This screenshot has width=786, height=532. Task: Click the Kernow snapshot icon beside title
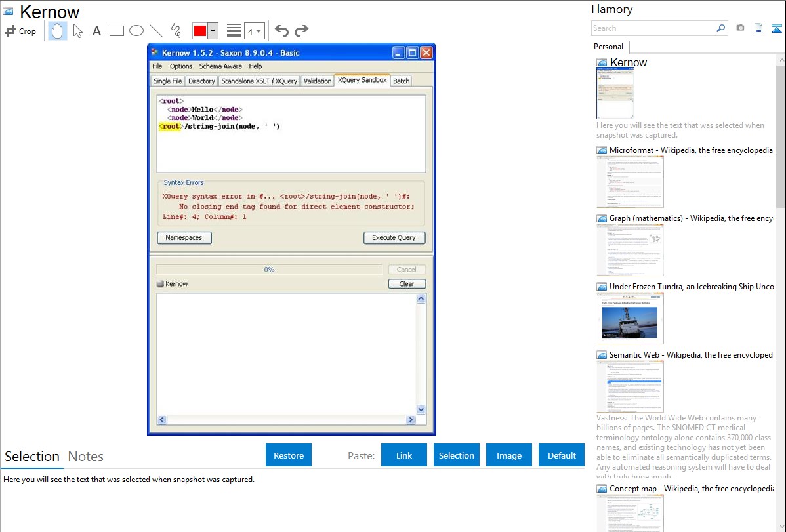pos(8,11)
